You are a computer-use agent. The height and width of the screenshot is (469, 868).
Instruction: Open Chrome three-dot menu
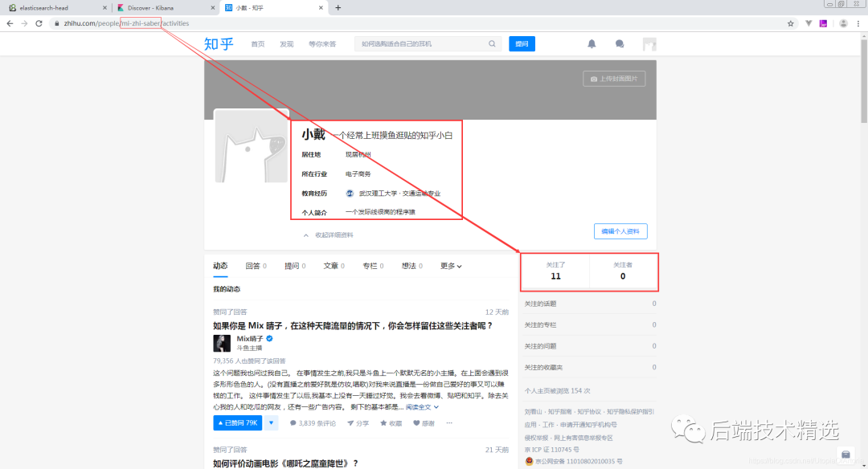(858, 23)
